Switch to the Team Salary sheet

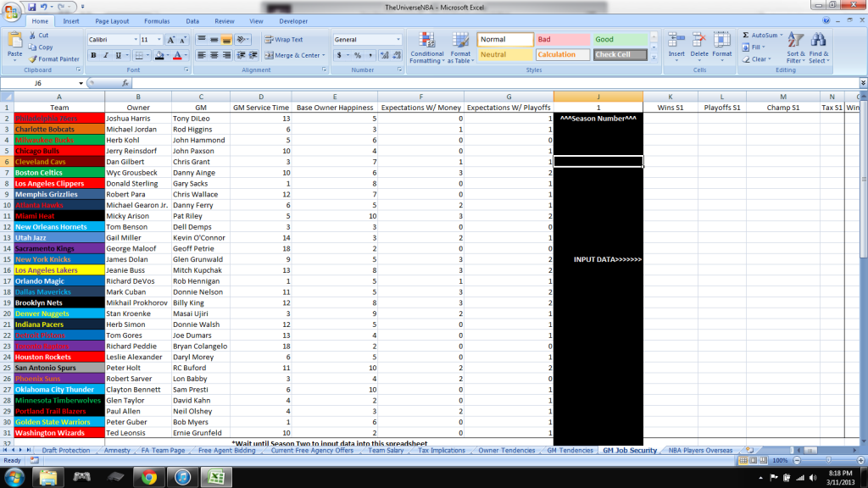click(x=386, y=451)
